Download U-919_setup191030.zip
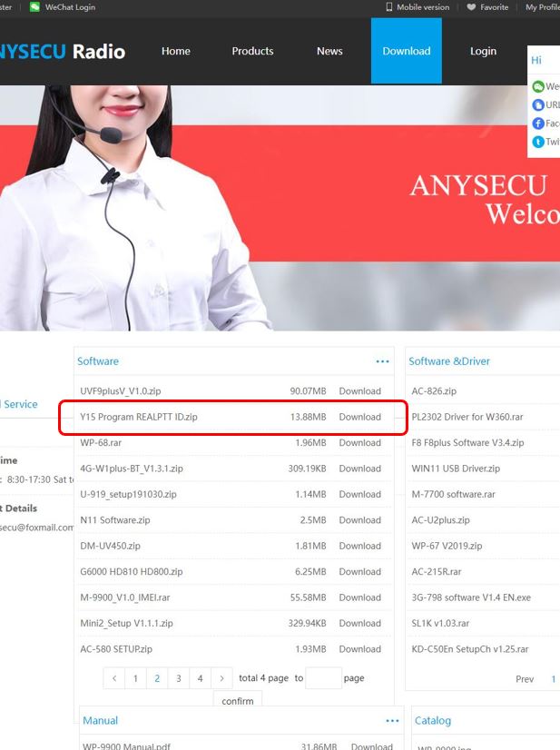The height and width of the screenshot is (750, 560). [x=359, y=495]
